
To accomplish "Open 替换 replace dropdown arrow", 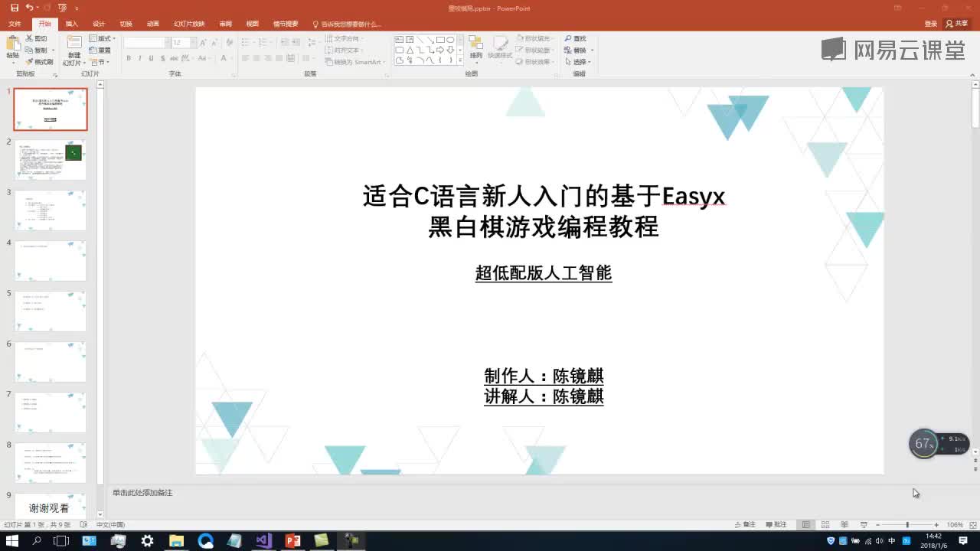I will (x=593, y=51).
